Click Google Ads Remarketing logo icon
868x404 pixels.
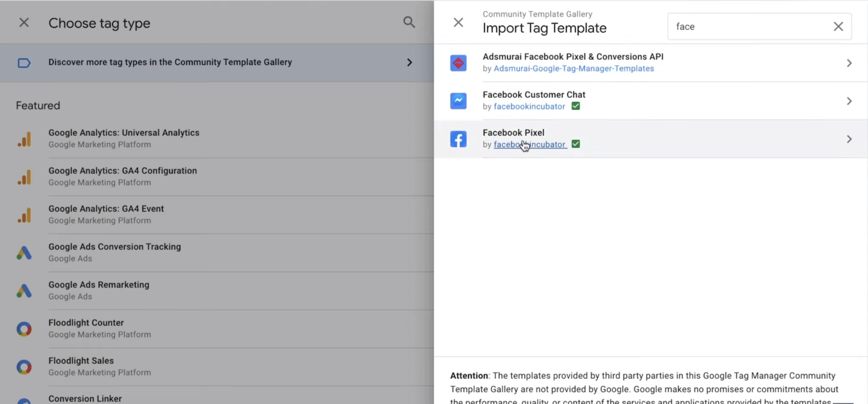click(24, 291)
